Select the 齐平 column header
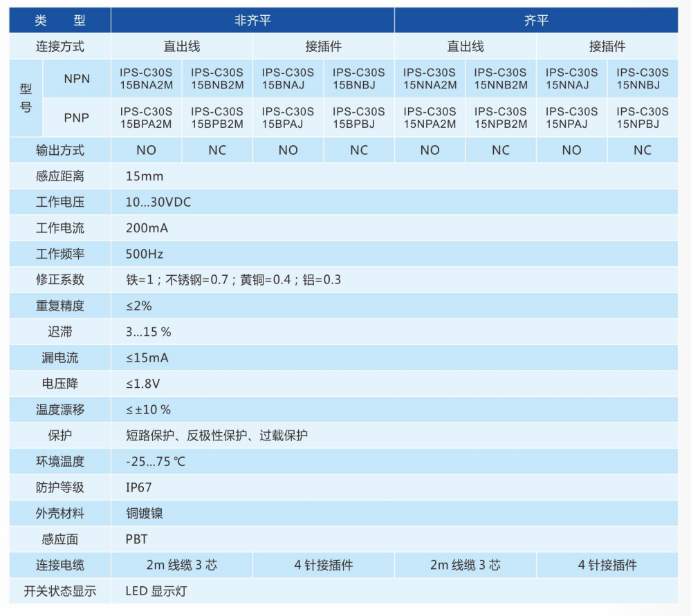 click(536, 21)
